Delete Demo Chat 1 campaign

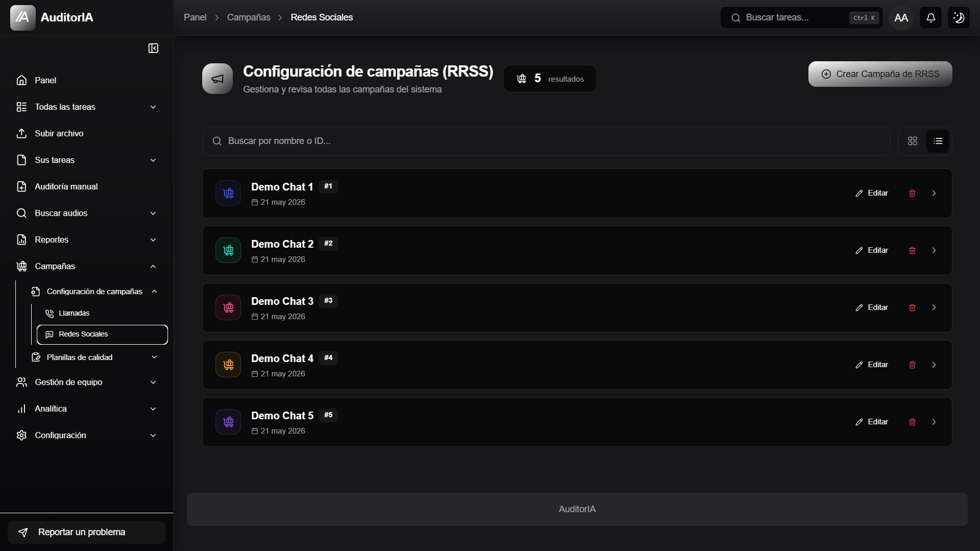(x=912, y=193)
